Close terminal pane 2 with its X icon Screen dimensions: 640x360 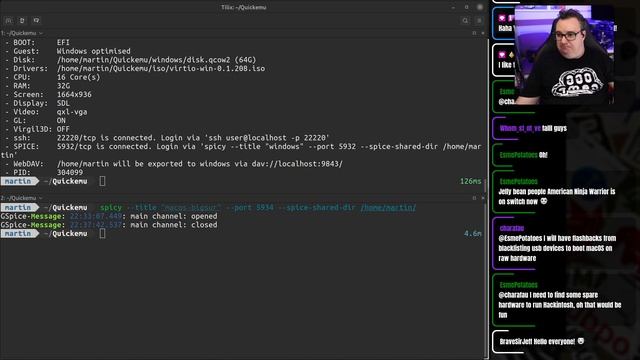click(x=482, y=198)
